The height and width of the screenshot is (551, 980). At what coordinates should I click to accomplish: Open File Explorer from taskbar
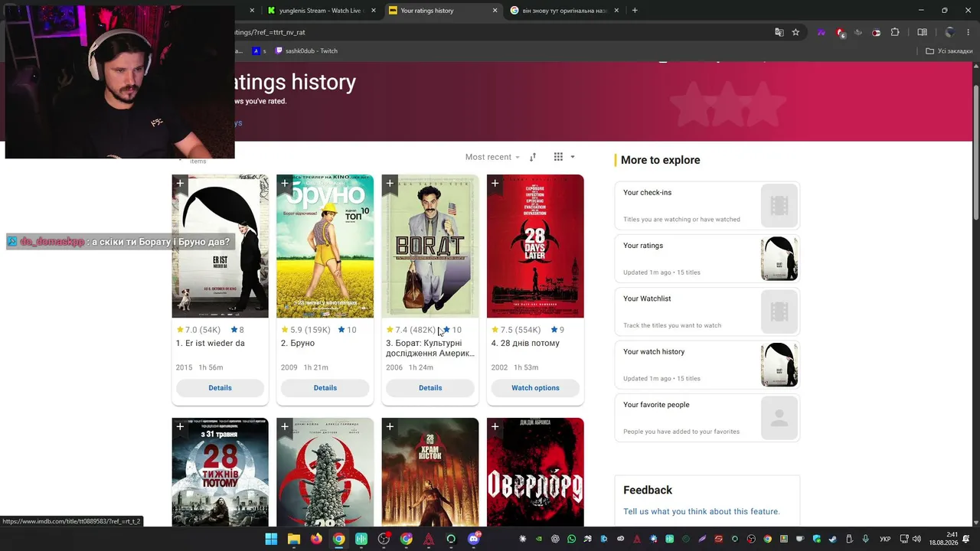pos(293,539)
